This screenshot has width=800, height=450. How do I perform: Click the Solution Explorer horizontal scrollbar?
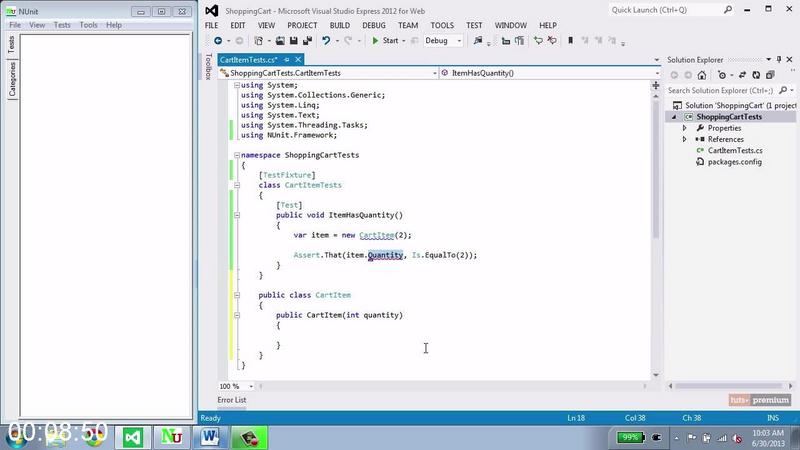click(730, 386)
